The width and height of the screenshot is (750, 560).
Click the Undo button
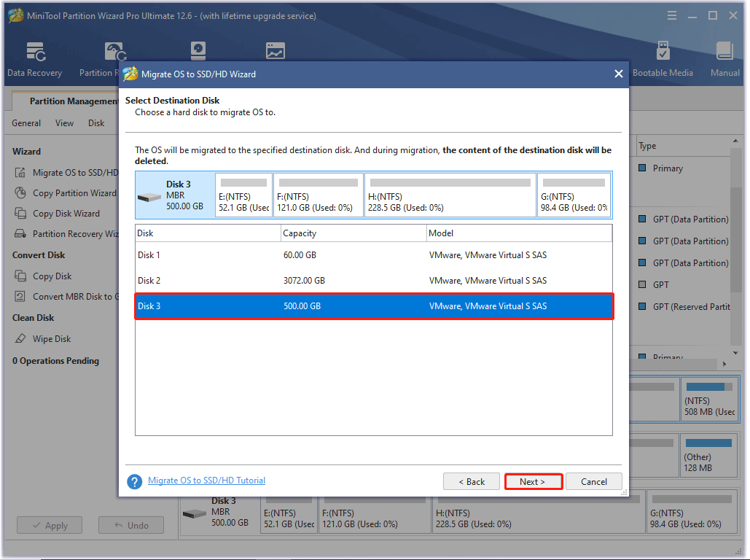[131, 526]
